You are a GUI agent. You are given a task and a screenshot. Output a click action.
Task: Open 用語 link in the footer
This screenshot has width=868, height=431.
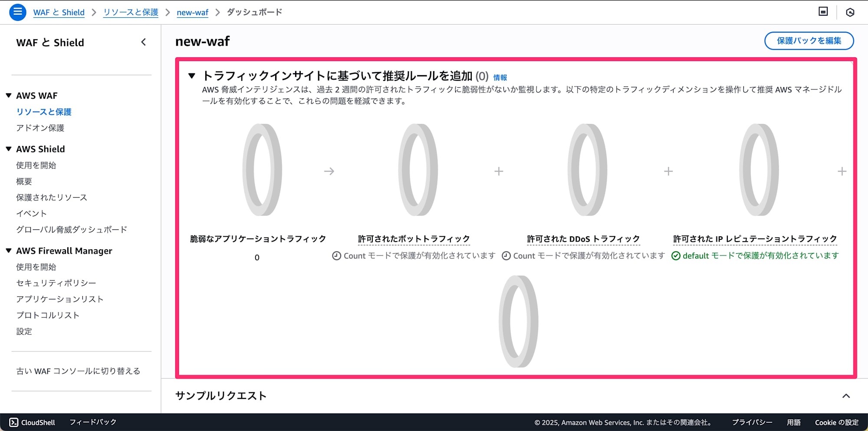[794, 422]
